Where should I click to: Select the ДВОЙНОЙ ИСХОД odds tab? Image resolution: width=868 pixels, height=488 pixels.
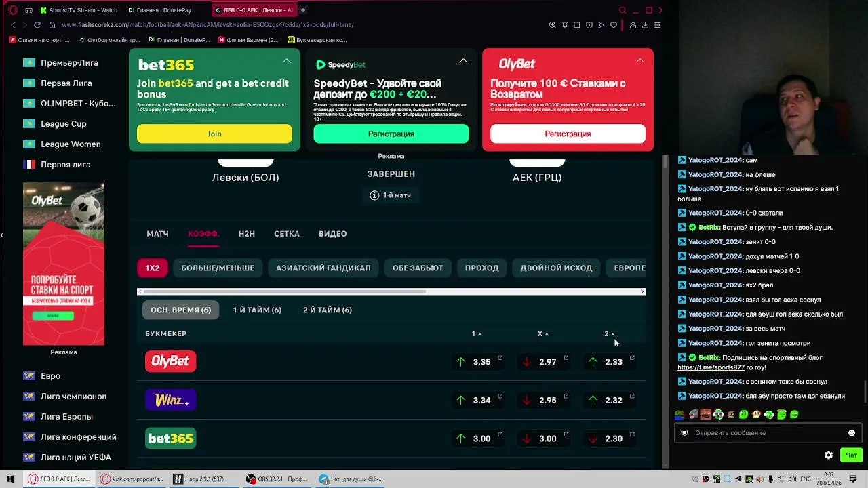pos(556,268)
